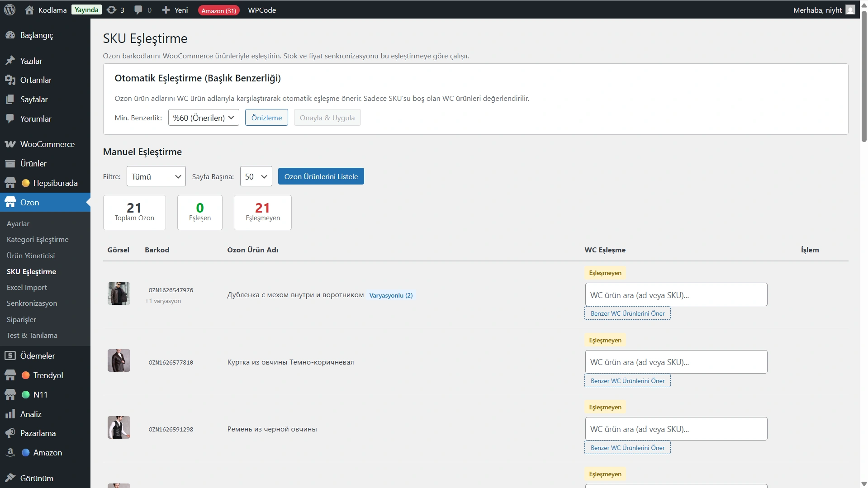Click the updates icon showing 3
Screen dimensions: 868x488
pyautogui.click(x=111, y=10)
